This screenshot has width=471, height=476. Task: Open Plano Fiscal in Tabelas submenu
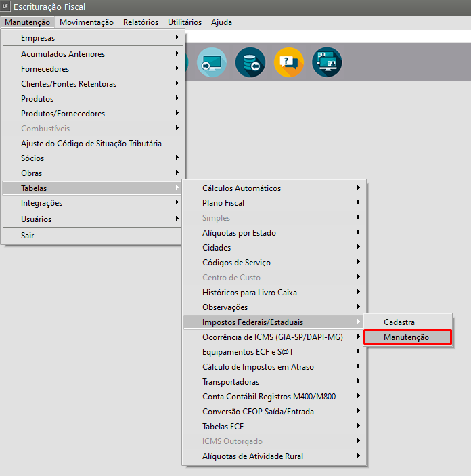tap(223, 203)
